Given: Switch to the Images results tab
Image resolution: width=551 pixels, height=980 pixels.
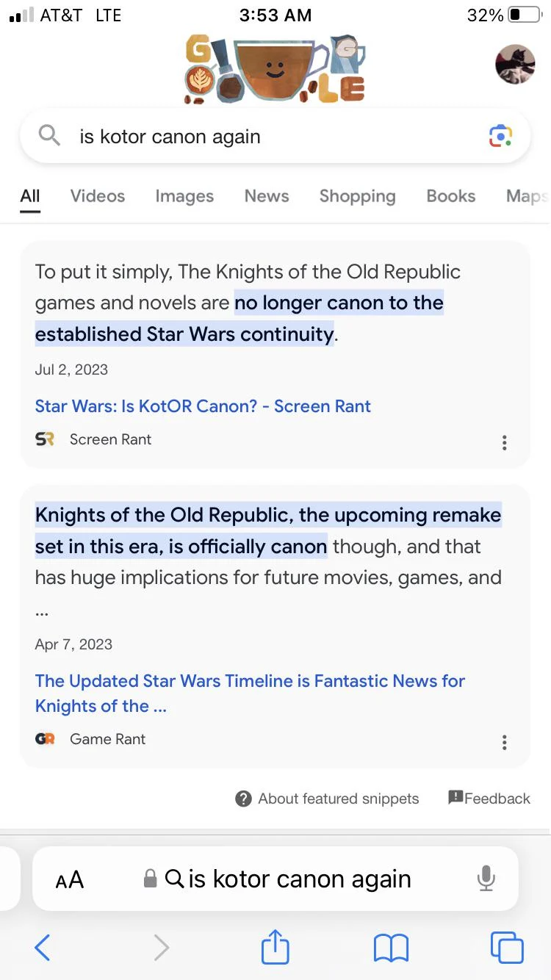Looking at the screenshot, I should pos(184,195).
